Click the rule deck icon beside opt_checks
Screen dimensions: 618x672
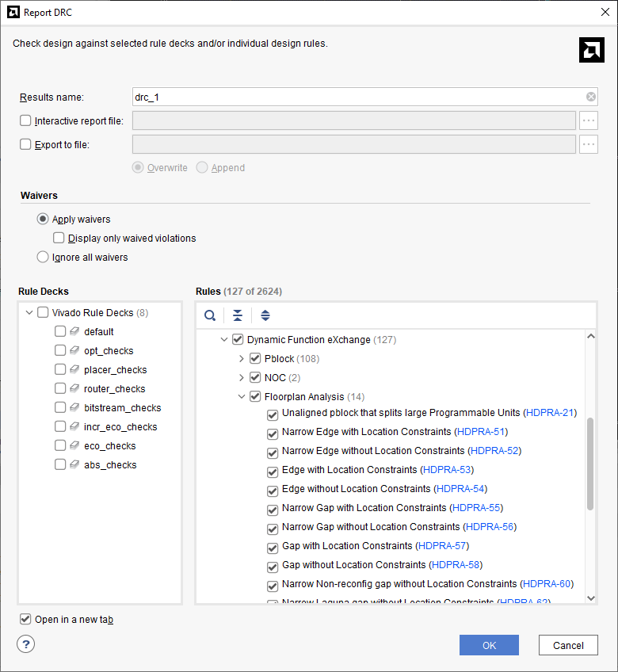click(74, 351)
